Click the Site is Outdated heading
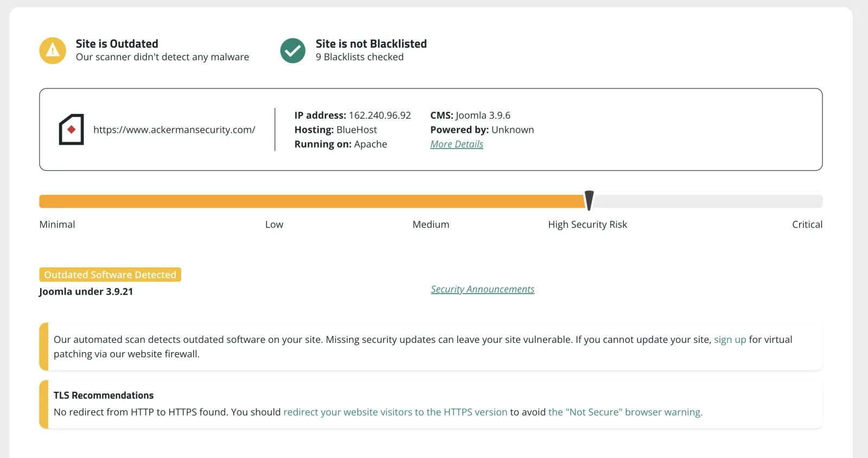 pyautogui.click(x=117, y=44)
